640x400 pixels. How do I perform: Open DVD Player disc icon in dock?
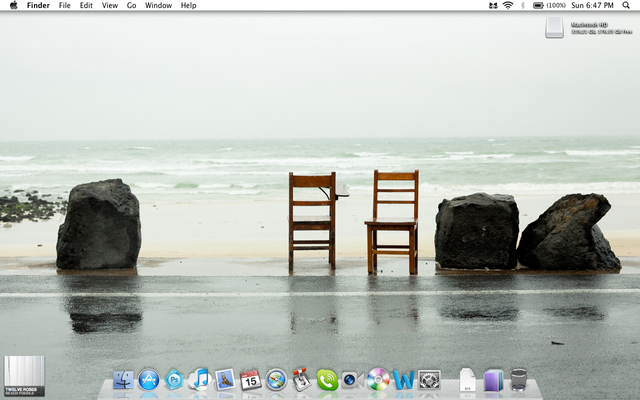tap(378, 380)
